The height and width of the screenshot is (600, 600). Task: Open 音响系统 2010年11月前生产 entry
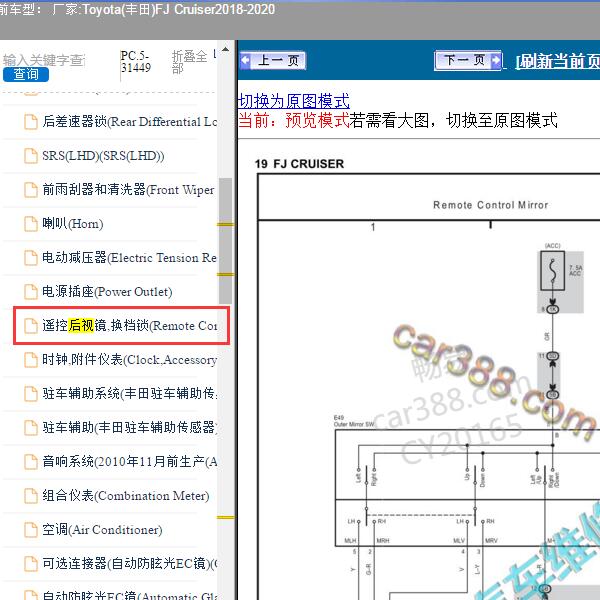pos(130,461)
